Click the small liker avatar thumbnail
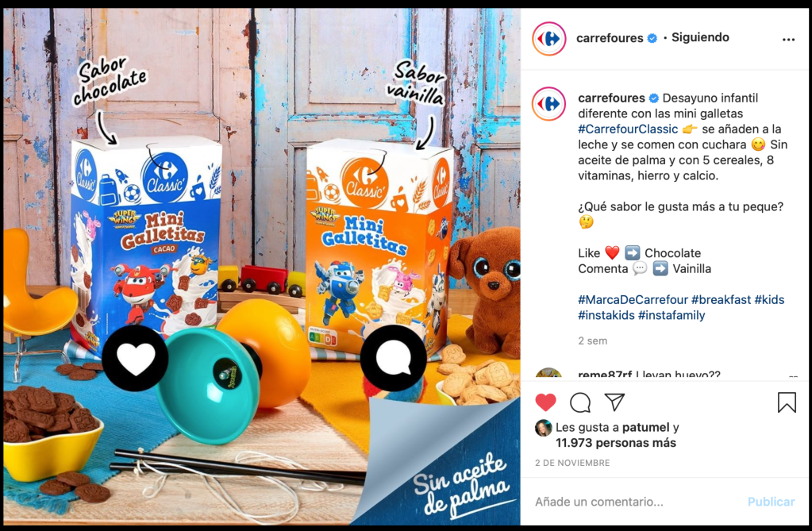The image size is (812, 531). tap(543, 428)
